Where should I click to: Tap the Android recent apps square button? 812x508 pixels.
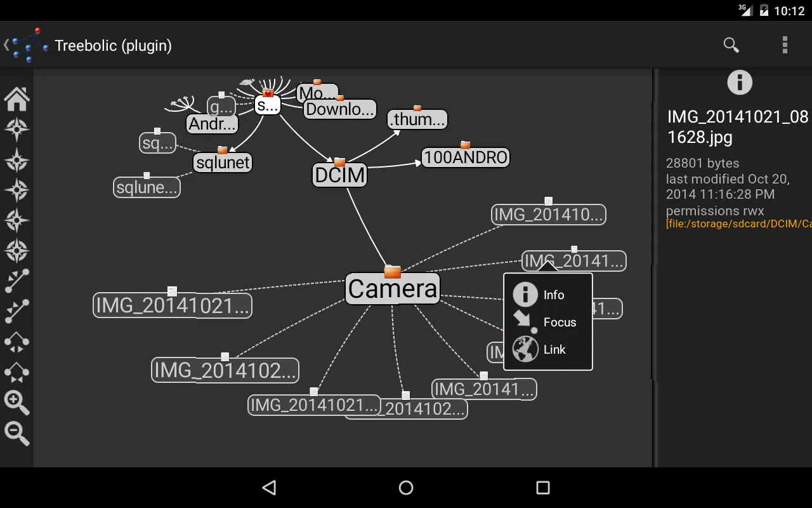click(x=542, y=488)
